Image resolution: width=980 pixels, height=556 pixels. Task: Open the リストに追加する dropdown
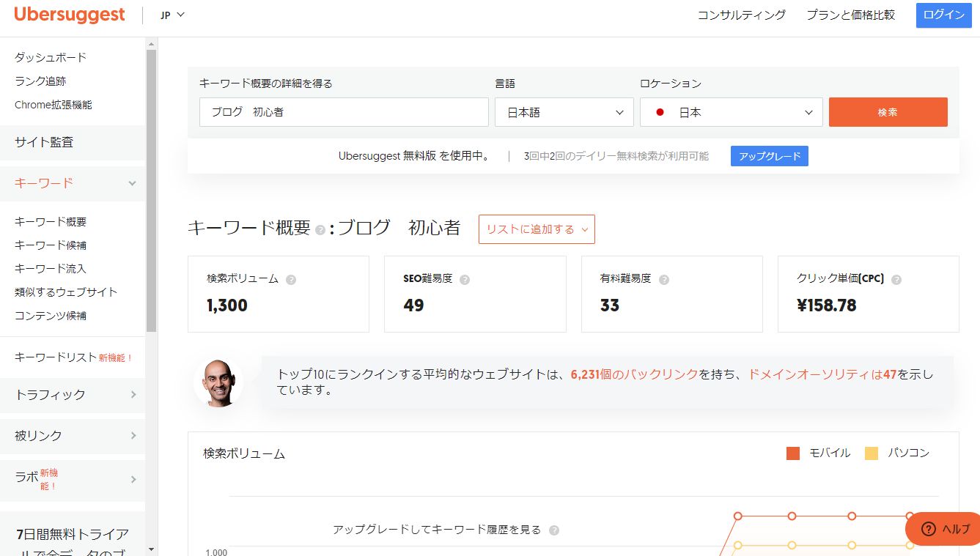click(537, 229)
